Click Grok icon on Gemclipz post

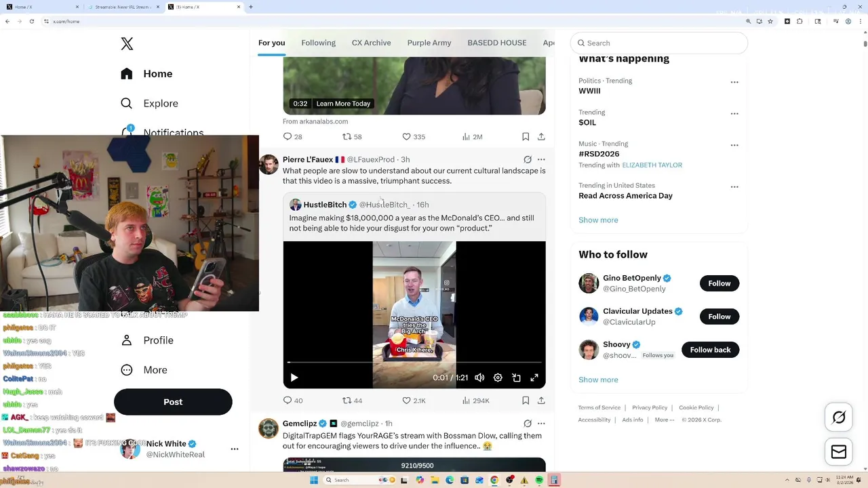[528, 424]
